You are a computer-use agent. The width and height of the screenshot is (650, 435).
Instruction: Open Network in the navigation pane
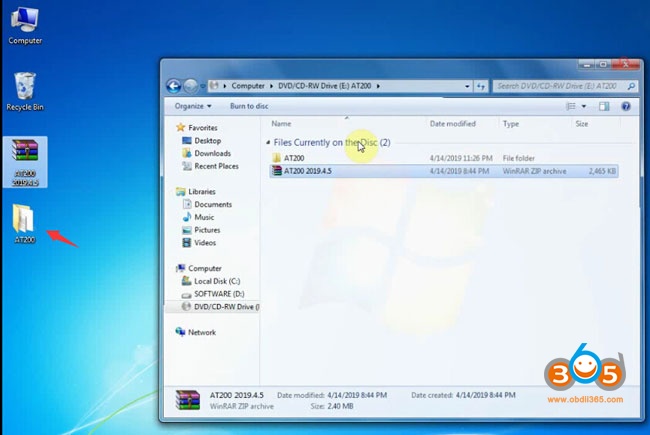pyautogui.click(x=201, y=332)
